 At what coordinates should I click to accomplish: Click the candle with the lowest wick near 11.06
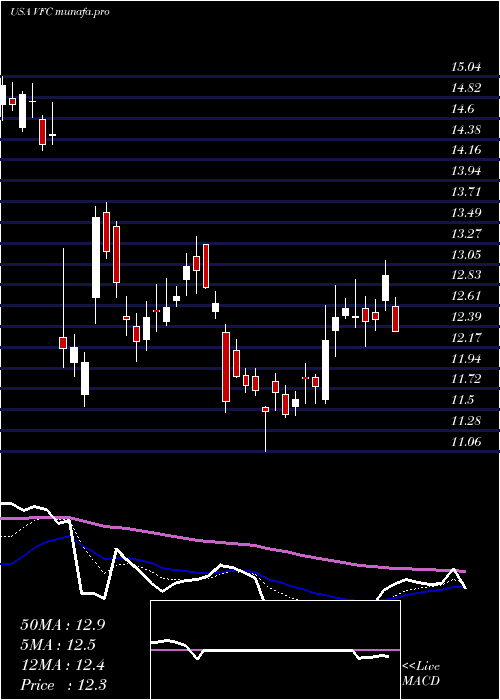click(x=266, y=429)
